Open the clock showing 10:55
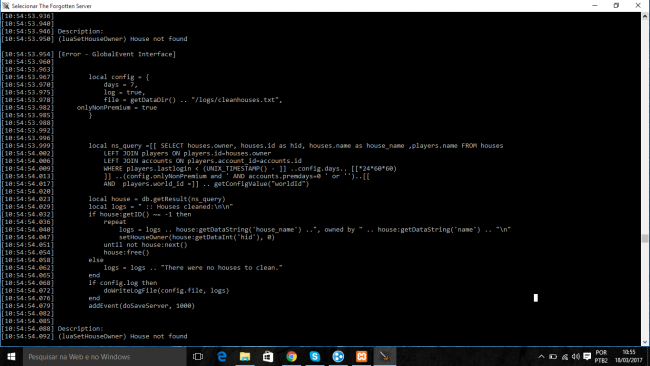650x366 pixels. (x=628, y=356)
